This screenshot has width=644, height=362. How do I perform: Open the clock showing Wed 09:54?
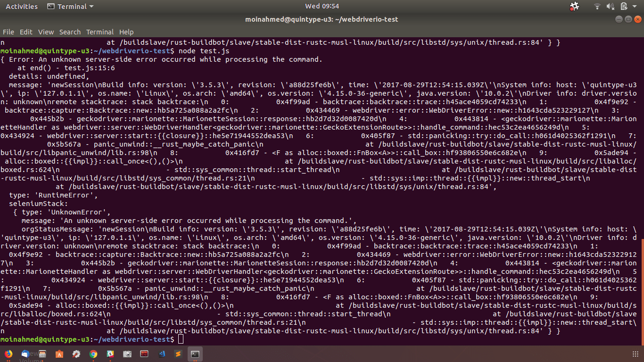322,7
